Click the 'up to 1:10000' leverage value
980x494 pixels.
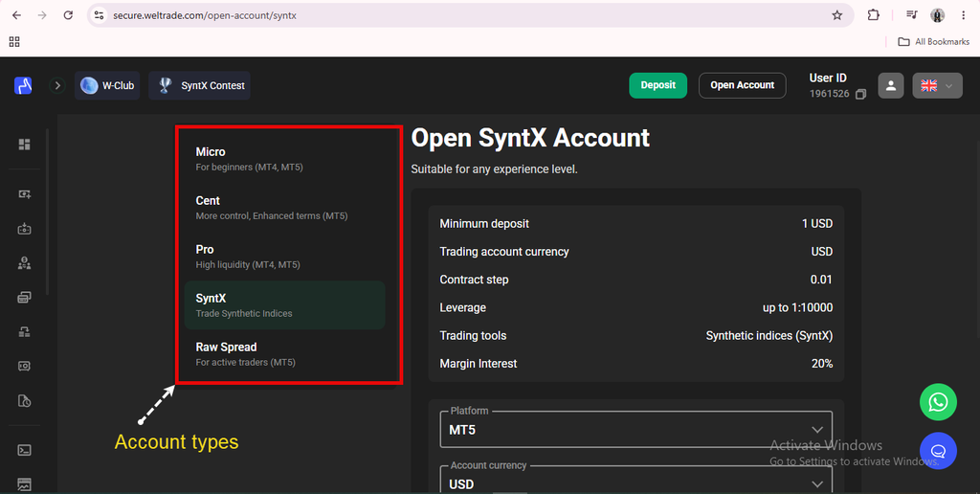(x=797, y=307)
